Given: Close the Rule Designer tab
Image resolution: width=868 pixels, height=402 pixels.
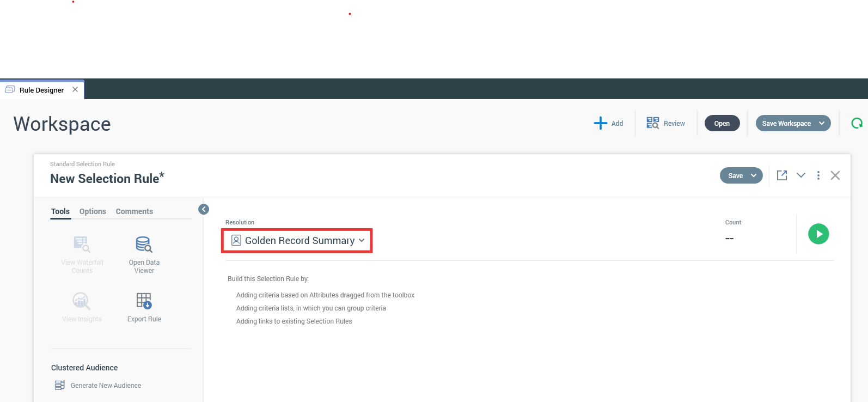Looking at the screenshot, I should pyautogui.click(x=75, y=89).
